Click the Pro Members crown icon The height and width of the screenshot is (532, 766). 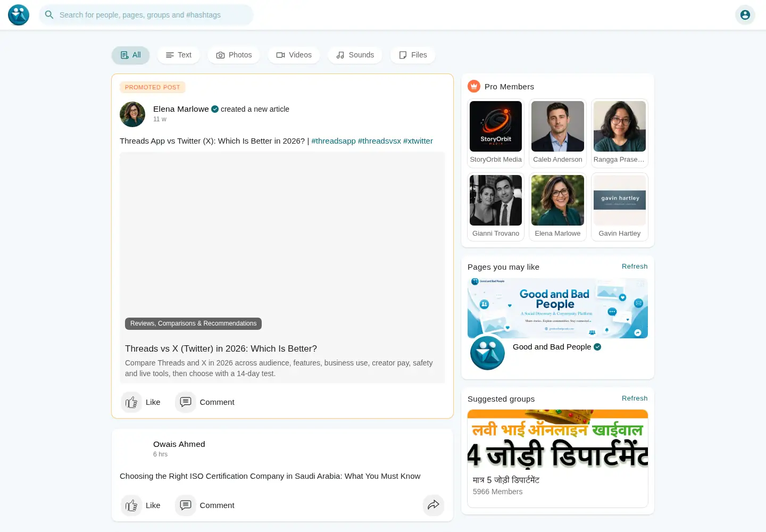point(474,86)
